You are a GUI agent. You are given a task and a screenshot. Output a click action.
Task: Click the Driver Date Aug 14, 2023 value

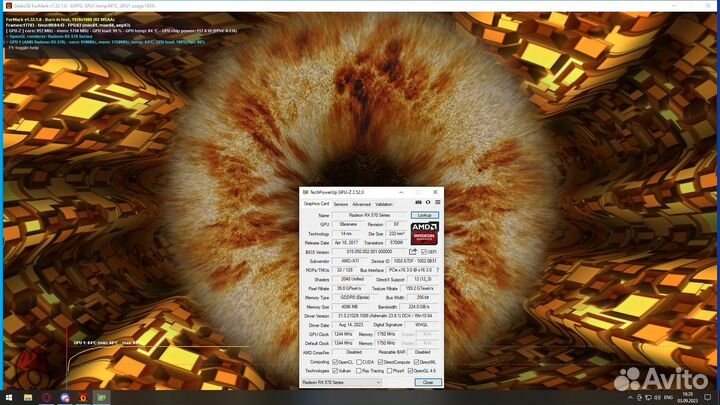[351, 325]
